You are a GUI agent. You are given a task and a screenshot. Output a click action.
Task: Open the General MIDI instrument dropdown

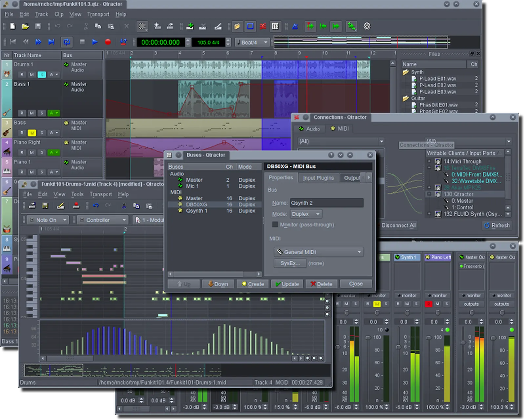(319, 252)
